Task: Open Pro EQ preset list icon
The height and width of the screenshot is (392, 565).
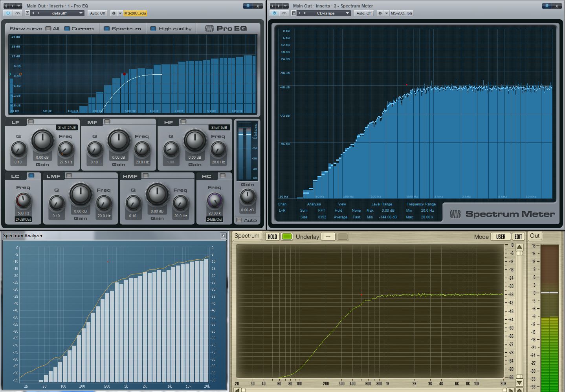Action: tap(28, 13)
